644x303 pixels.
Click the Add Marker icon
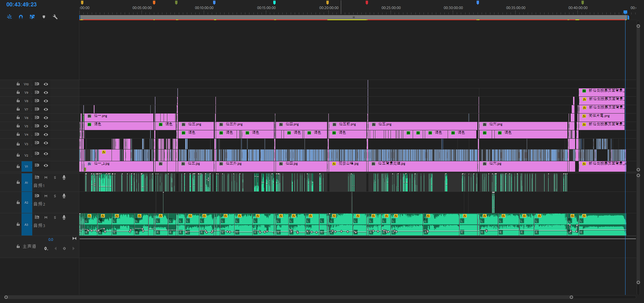[x=44, y=17]
